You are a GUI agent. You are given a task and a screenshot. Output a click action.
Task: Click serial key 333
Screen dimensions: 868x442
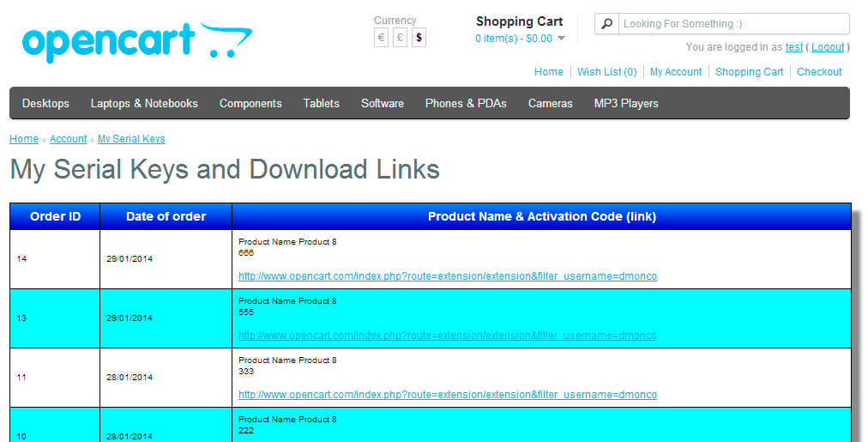click(246, 372)
